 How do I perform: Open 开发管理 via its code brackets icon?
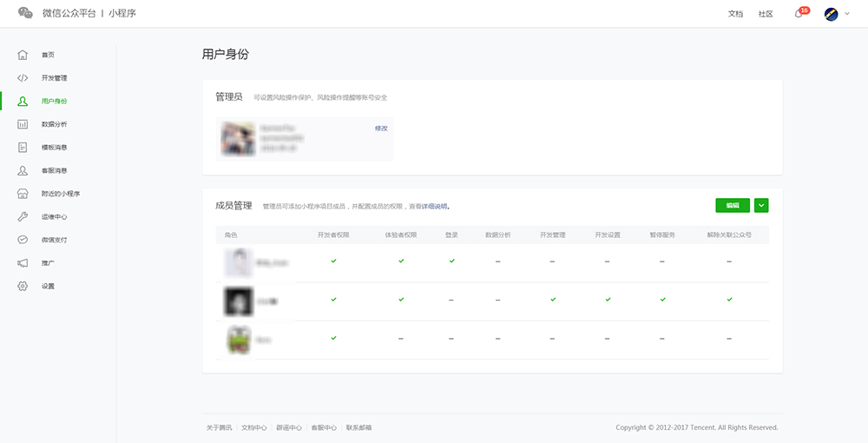23,78
